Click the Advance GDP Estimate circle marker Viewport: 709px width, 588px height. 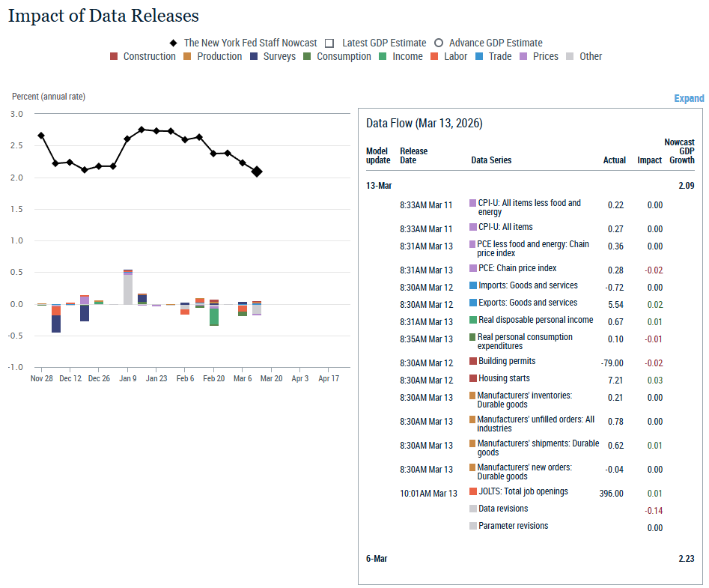pyautogui.click(x=439, y=43)
